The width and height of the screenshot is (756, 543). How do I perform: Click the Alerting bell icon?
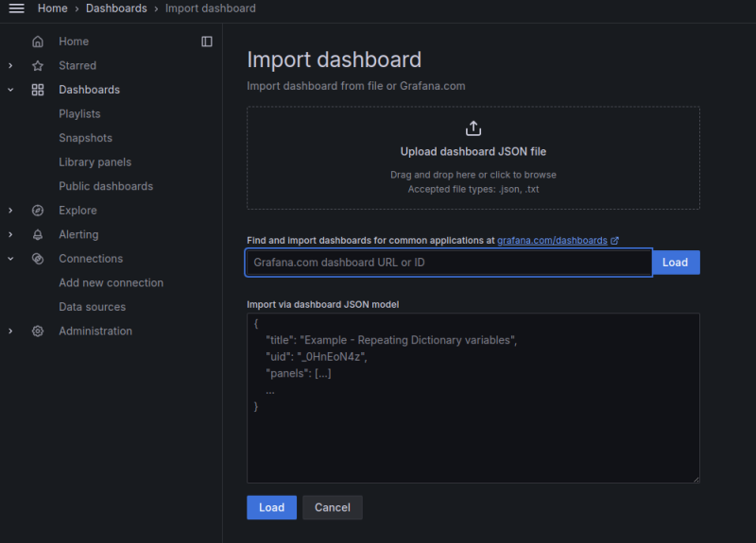point(38,234)
